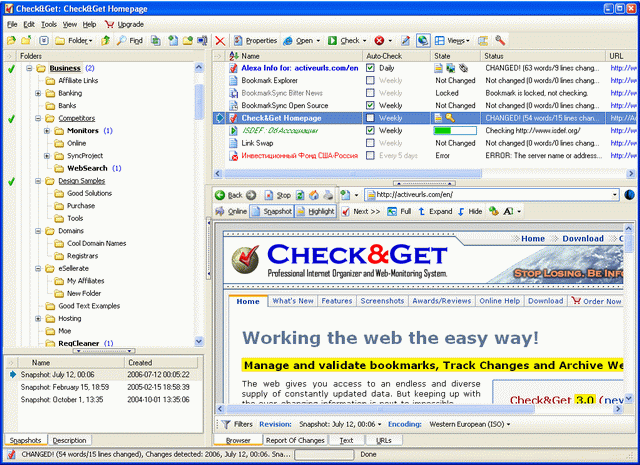The width and height of the screenshot is (640, 465).
Task: Click the Find magnifier toolbar button
Action: coord(129,40)
